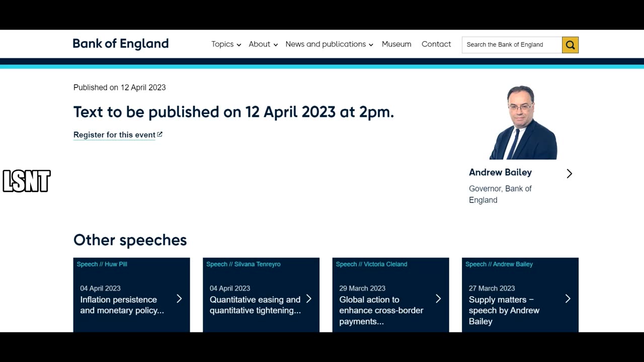
Task: Click Register for this event link
Action: click(x=114, y=135)
